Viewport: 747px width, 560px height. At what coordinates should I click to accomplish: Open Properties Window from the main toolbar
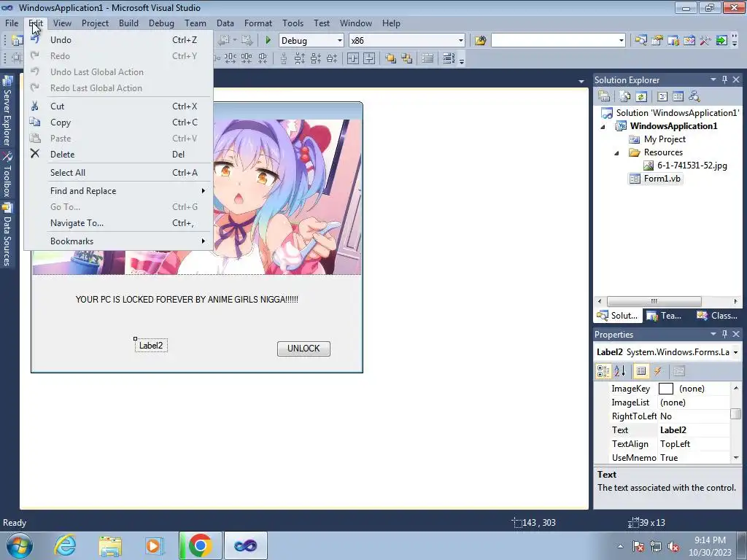tap(657, 41)
